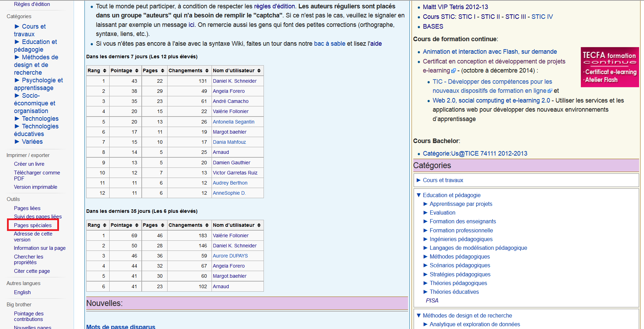The image size is (644, 329).
Task: Open Pages spéciales in Outils
Action: (x=33, y=225)
